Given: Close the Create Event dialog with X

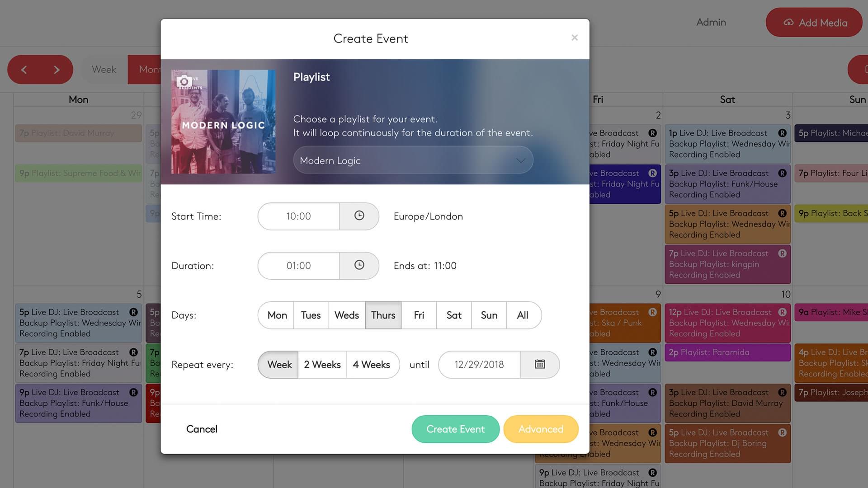Looking at the screenshot, I should pos(574,38).
